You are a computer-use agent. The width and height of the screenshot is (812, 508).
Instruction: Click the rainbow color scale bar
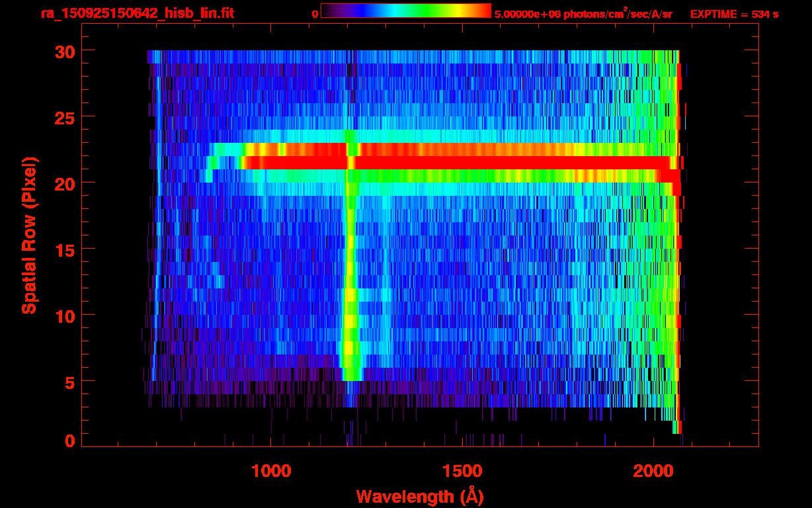406,11
